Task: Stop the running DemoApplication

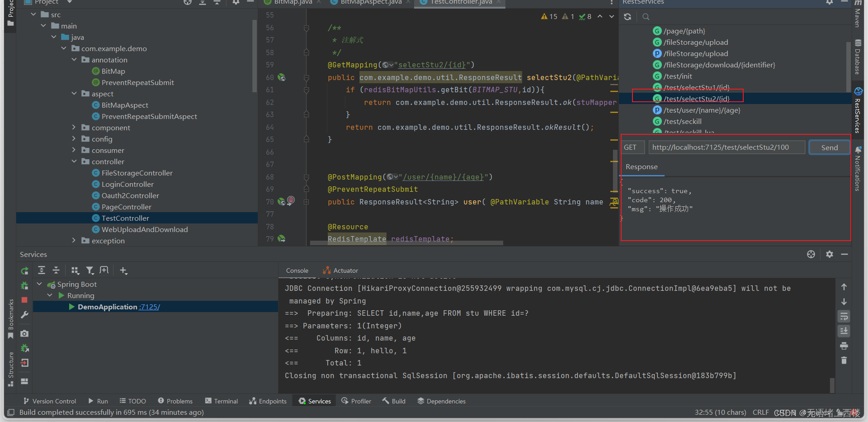Action: (x=24, y=300)
